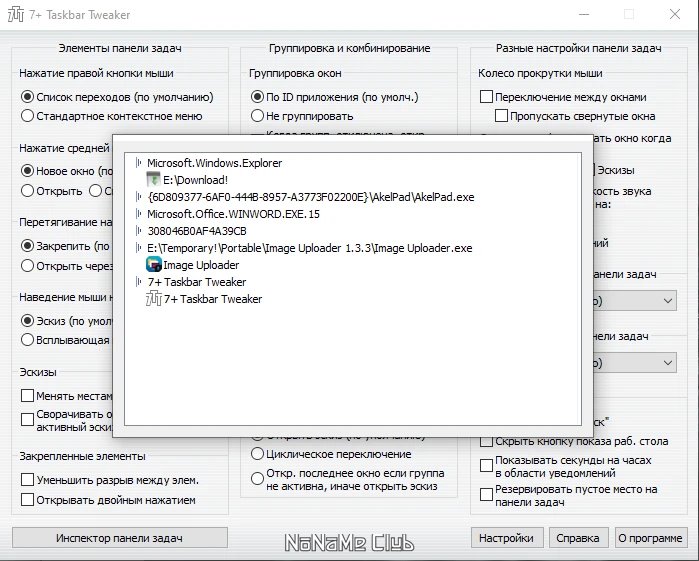Select 'Microsoft.Windows.Explorer' group text
The height and width of the screenshot is (561, 699).
pyautogui.click(x=214, y=163)
